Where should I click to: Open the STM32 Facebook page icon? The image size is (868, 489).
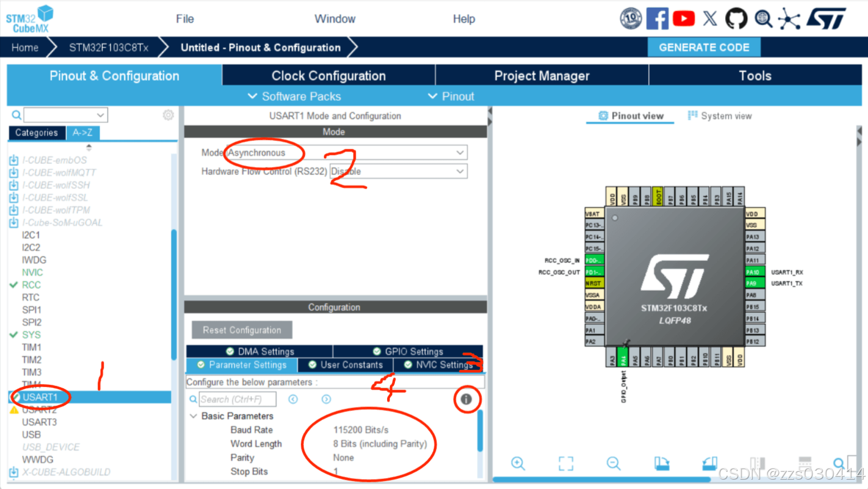pos(658,18)
